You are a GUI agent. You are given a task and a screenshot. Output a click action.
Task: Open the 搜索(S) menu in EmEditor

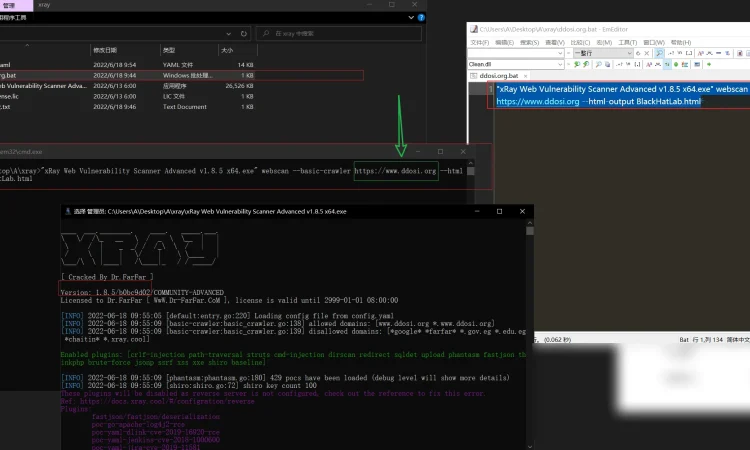click(x=529, y=43)
